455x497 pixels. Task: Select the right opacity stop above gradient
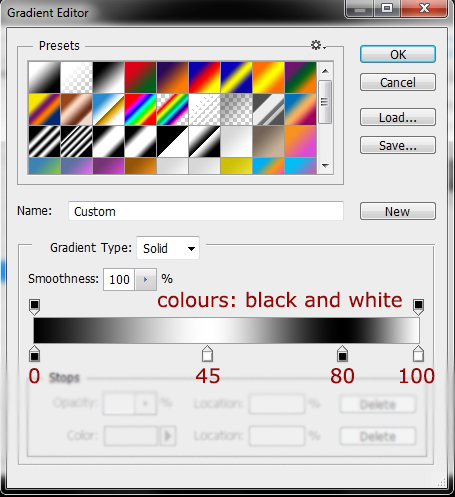click(418, 307)
